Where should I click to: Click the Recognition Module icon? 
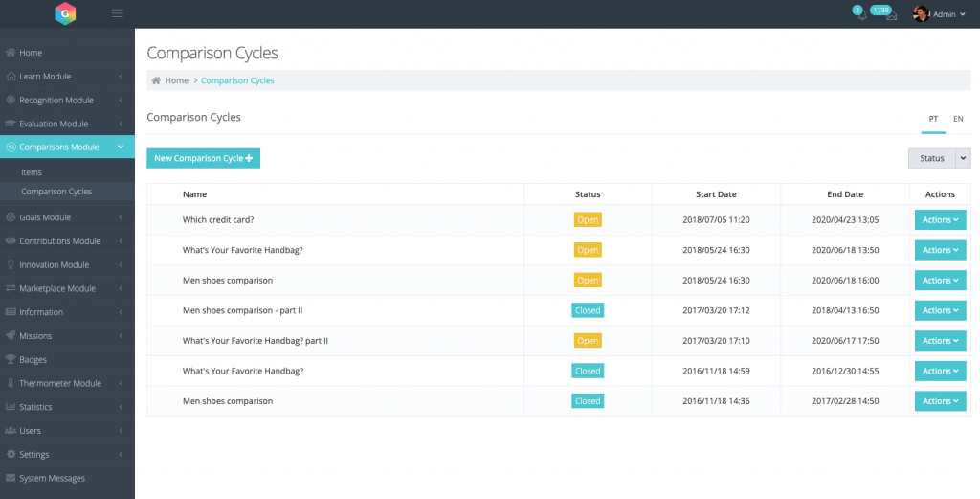click(x=11, y=100)
